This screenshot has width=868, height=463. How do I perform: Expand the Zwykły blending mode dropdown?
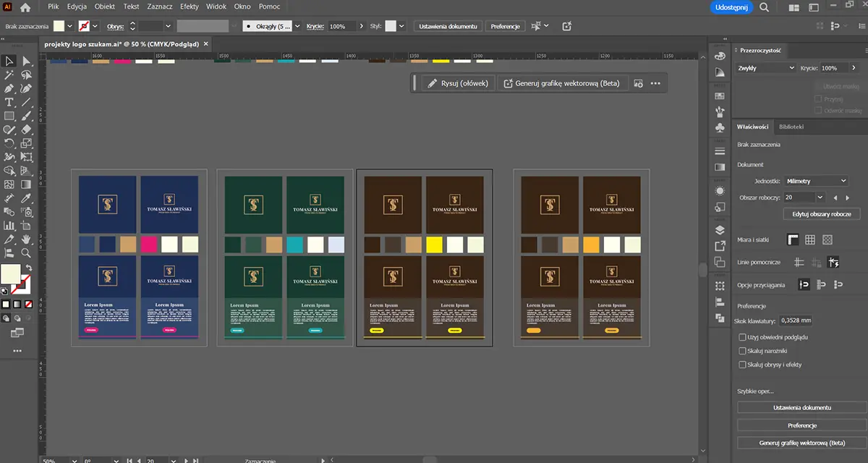click(765, 68)
